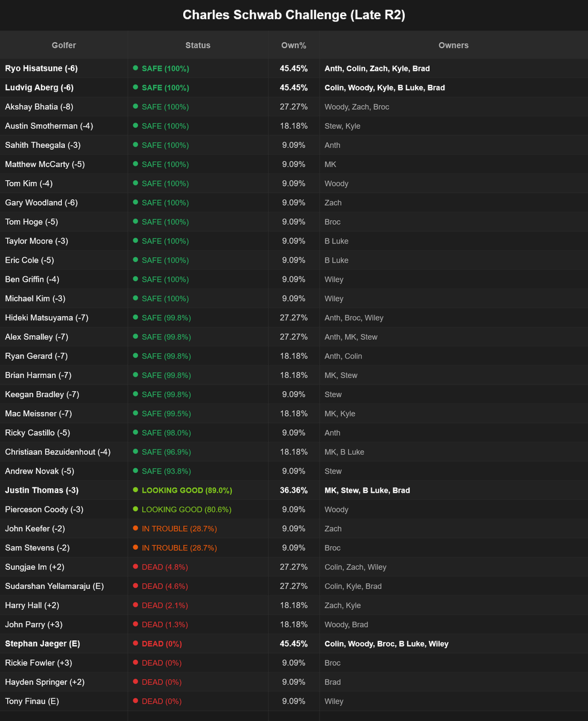Select Akshay Bhatia (-8) golfer name
This screenshot has width=588, height=721.
38,107
